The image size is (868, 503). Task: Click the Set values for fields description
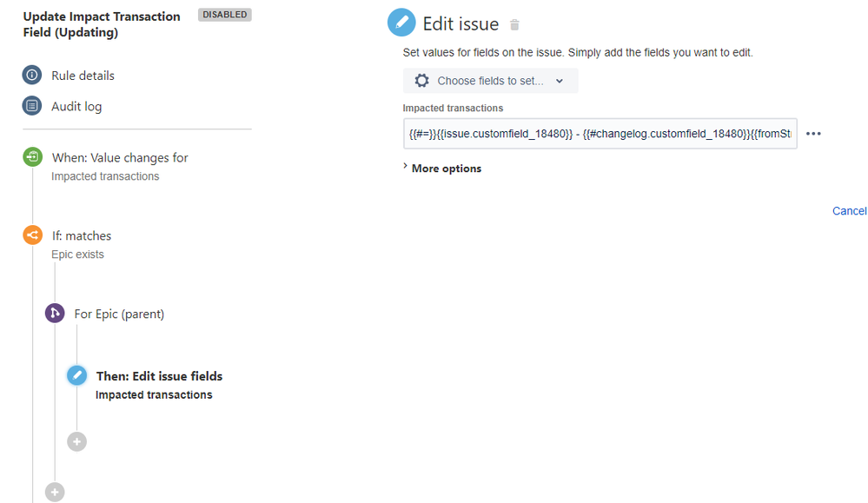(x=578, y=53)
